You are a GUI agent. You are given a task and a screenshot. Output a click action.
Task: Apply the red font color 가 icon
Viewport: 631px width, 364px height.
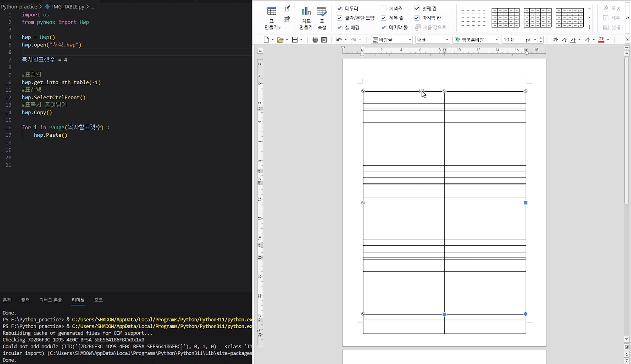click(x=601, y=40)
